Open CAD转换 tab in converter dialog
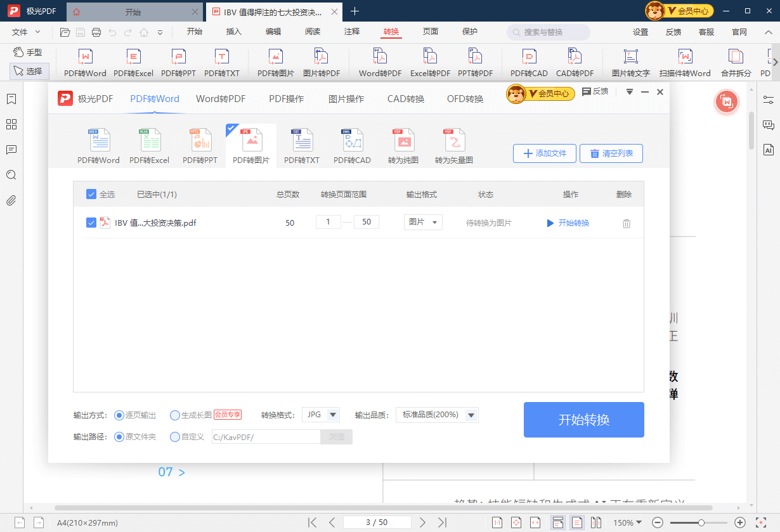This screenshot has height=532, width=780. pyautogui.click(x=406, y=99)
